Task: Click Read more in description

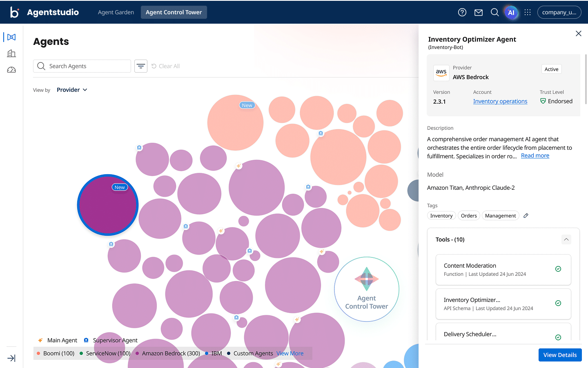Action: 535,155
